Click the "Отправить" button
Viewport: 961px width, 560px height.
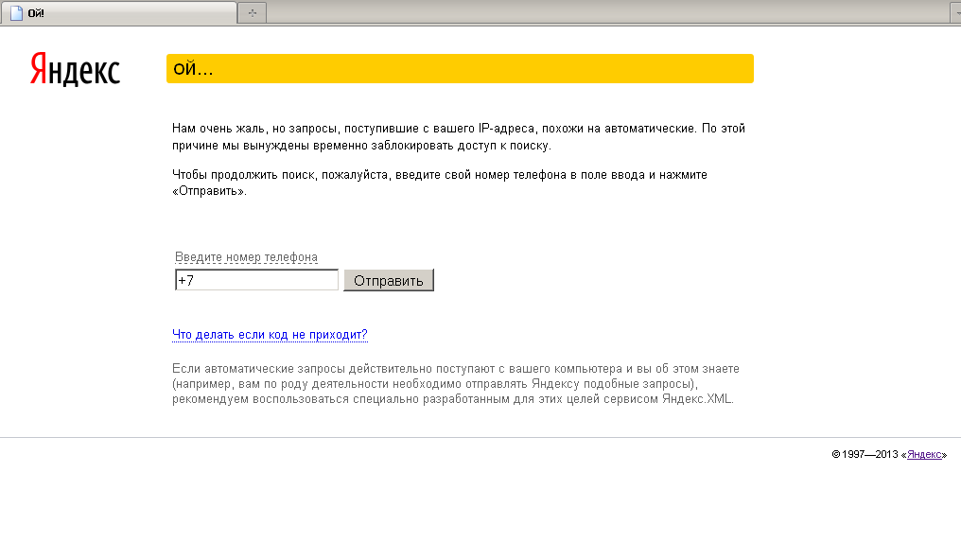pos(389,280)
